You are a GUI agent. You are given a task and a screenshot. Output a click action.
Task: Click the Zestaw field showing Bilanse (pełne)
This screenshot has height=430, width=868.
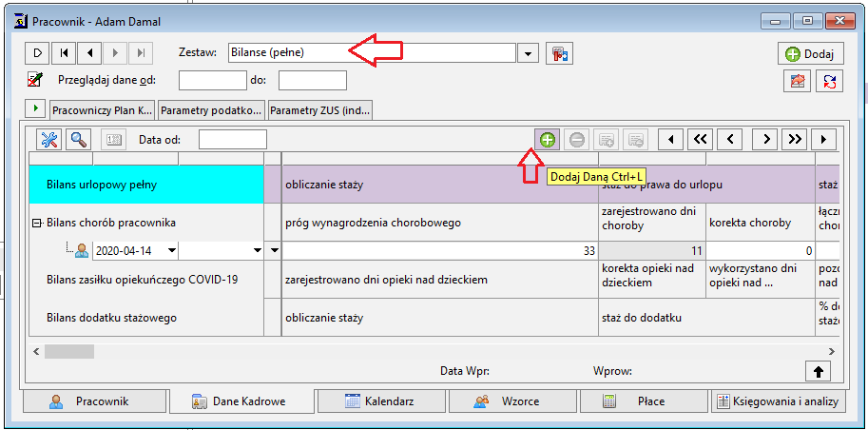tap(372, 53)
